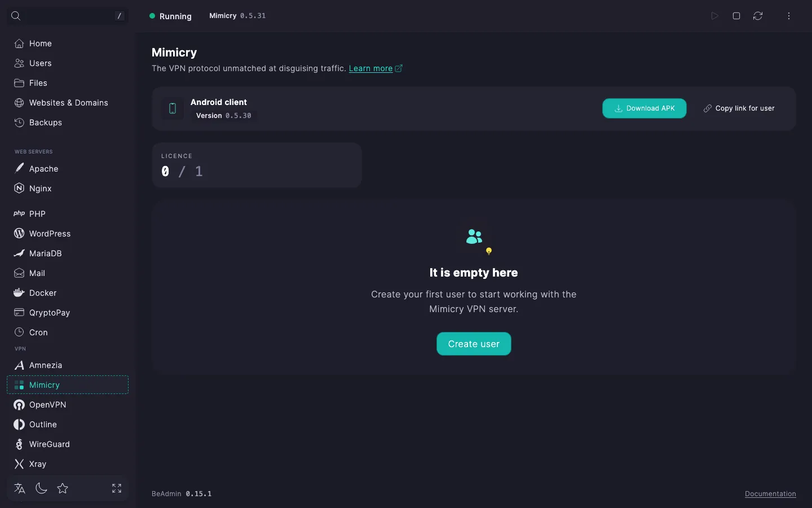Select the Mimicry sidebar item
This screenshot has width=812, height=508.
click(x=68, y=385)
